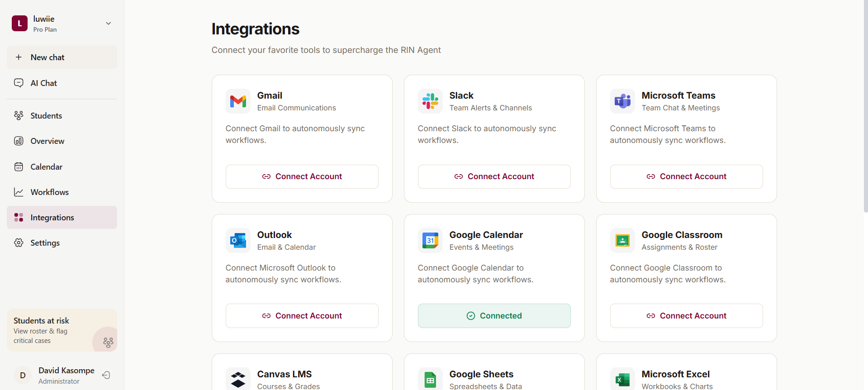This screenshot has width=868, height=390.
Task: Click 'Connect your favorite tools' subtitle text
Action: click(326, 50)
